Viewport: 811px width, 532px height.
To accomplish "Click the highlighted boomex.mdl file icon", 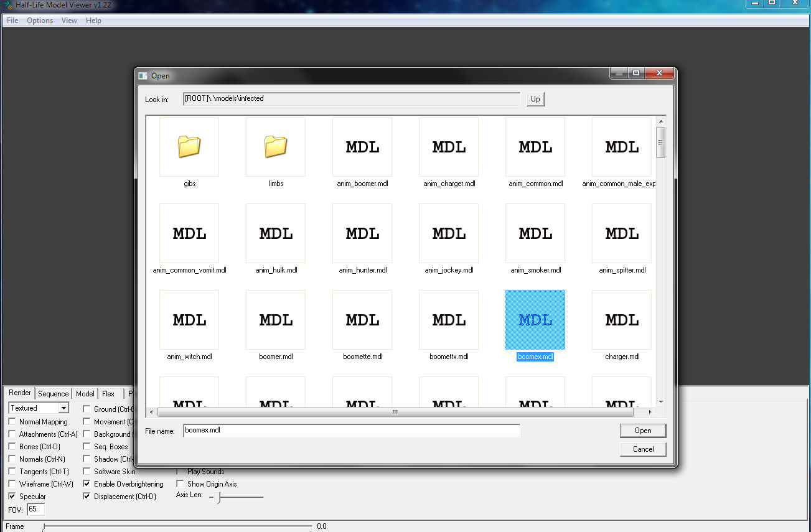I will pyautogui.click(x=535, y=320).
